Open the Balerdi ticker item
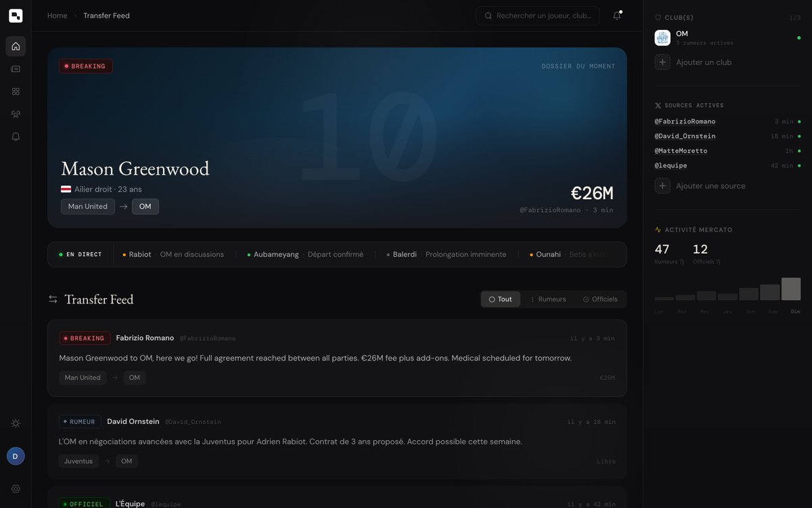812x508 pixels. pyautogui.click(x=447, y=255)
